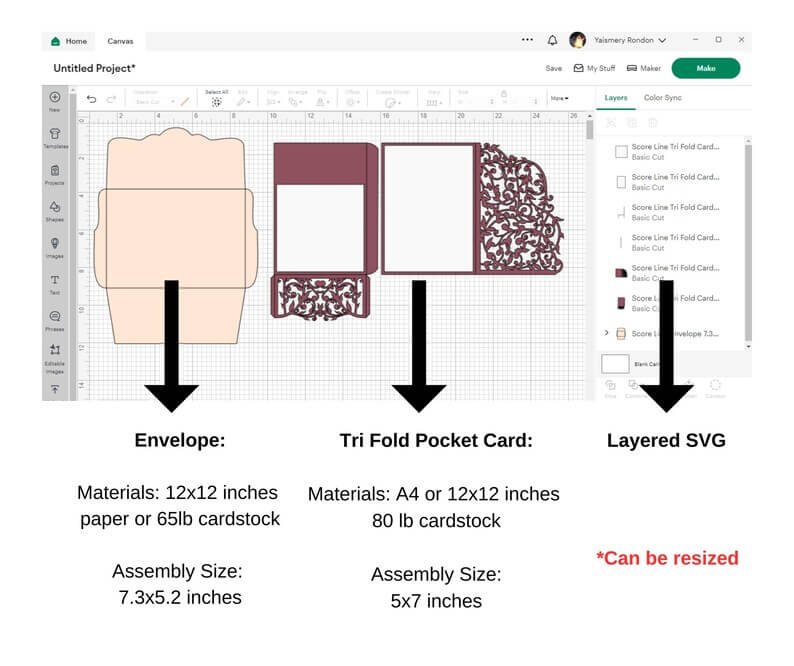Open the Templates panel
This screenshot has width=794, height=666.
(55, 138)
